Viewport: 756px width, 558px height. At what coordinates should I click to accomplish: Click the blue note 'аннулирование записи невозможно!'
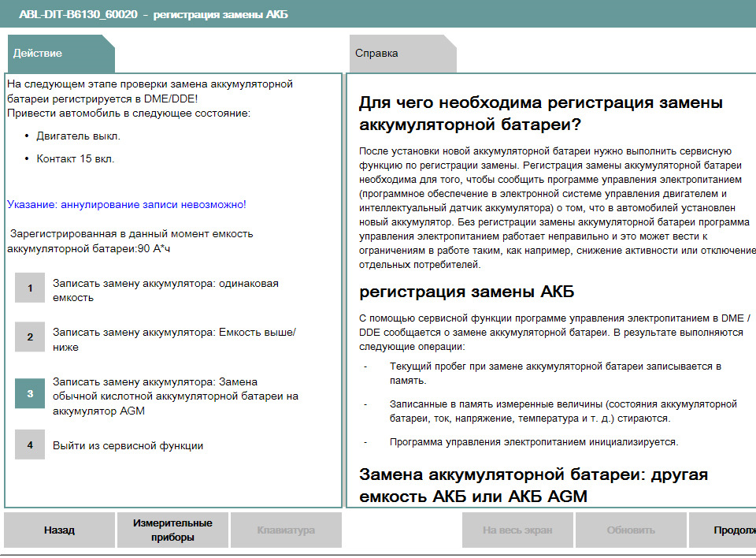(154, 205)
